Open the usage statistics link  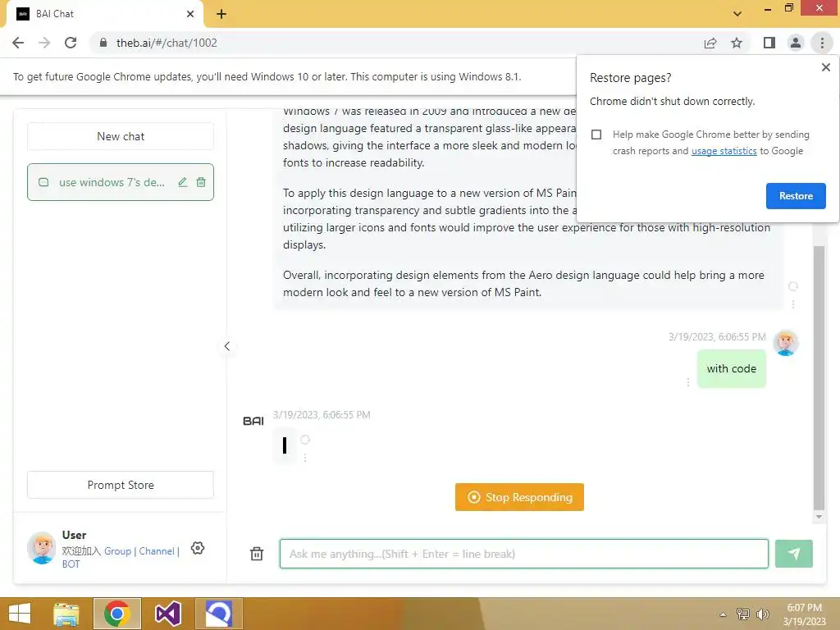(x=724, y=151)
